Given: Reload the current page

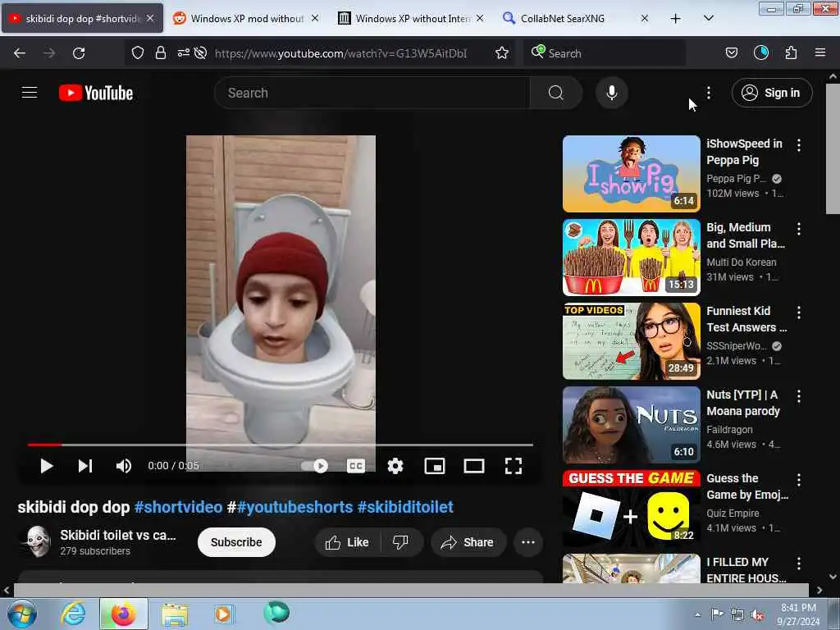Looking at the screenshot, I should point(79,53).
